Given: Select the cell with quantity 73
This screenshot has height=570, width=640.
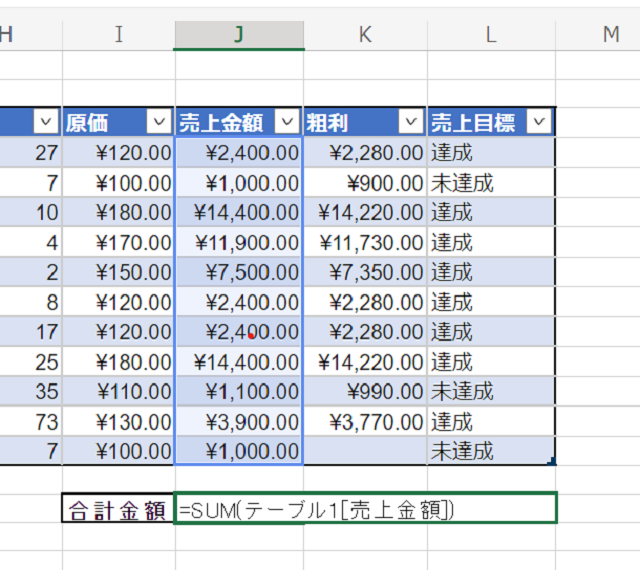Looking at the screenshot, I should pyautogui.click(x=31, y=422).
